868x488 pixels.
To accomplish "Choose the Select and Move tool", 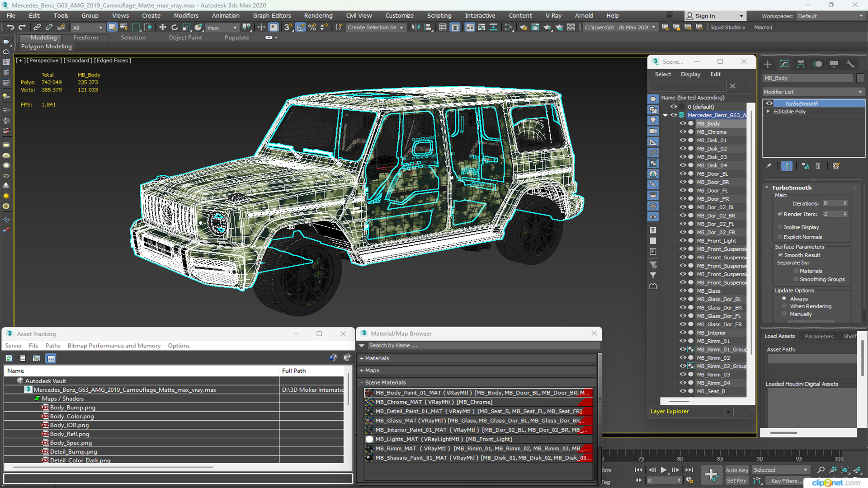I will coord(163,28).
